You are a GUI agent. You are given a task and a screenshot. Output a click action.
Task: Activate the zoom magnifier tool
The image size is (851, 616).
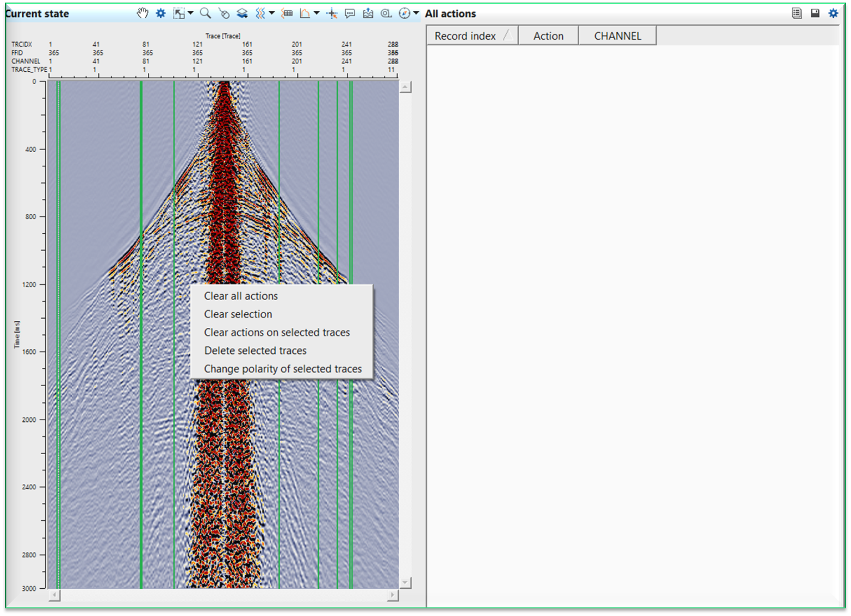point(204,13)
